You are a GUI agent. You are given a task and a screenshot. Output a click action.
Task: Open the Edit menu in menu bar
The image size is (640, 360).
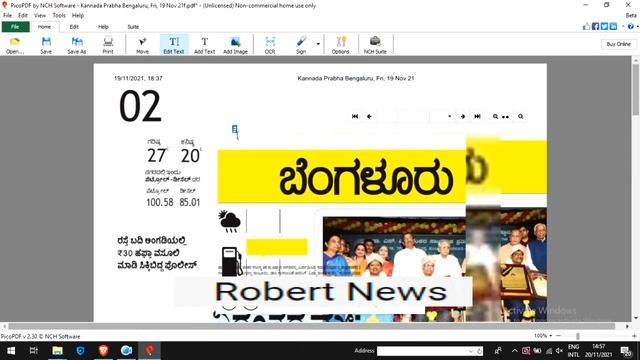(x=23, y=16)
